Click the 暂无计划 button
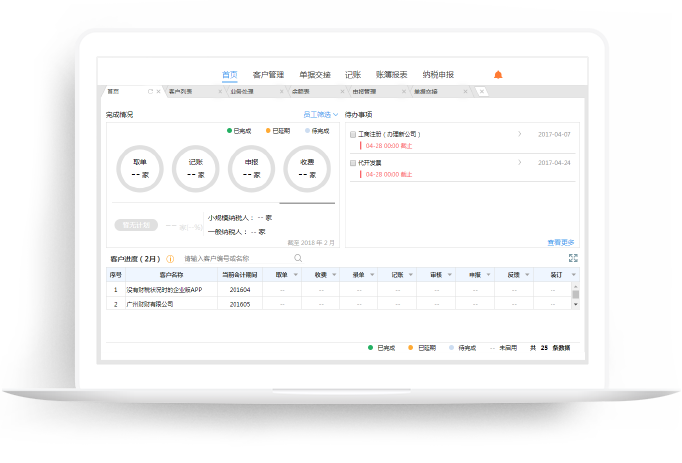This screenshot has width=682, height=463. pos(132,225)
